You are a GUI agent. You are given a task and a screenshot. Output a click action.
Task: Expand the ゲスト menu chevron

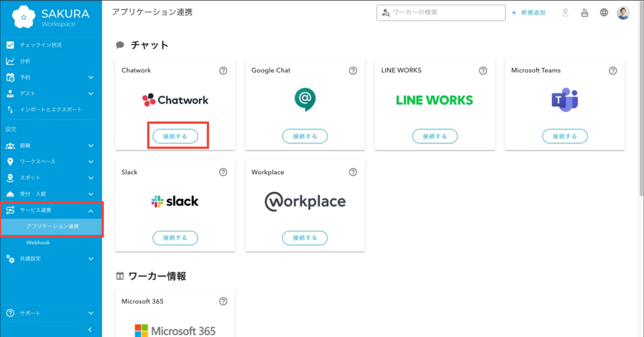[x=91, y=93]
